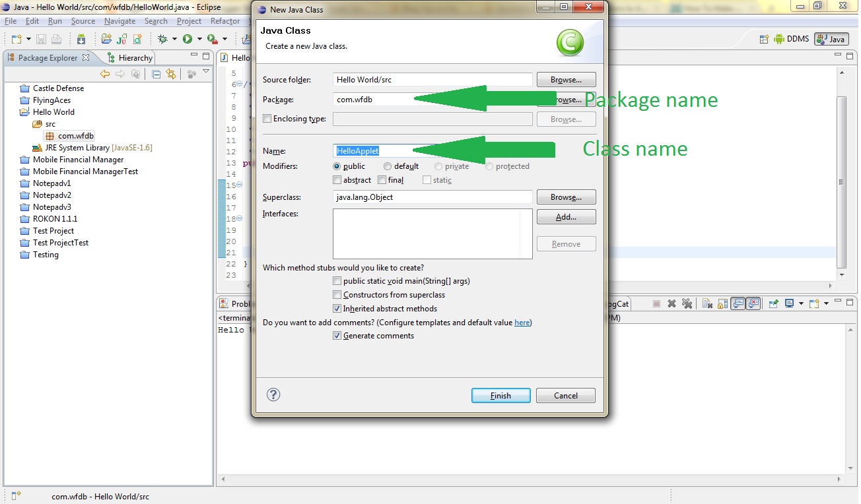This screenshot has width=861, height=504.
Task: Uncheck Generate comments checkbox
Action: 337,336
